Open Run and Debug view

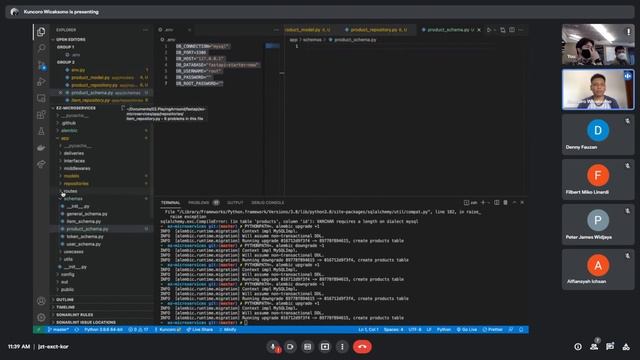41,82
